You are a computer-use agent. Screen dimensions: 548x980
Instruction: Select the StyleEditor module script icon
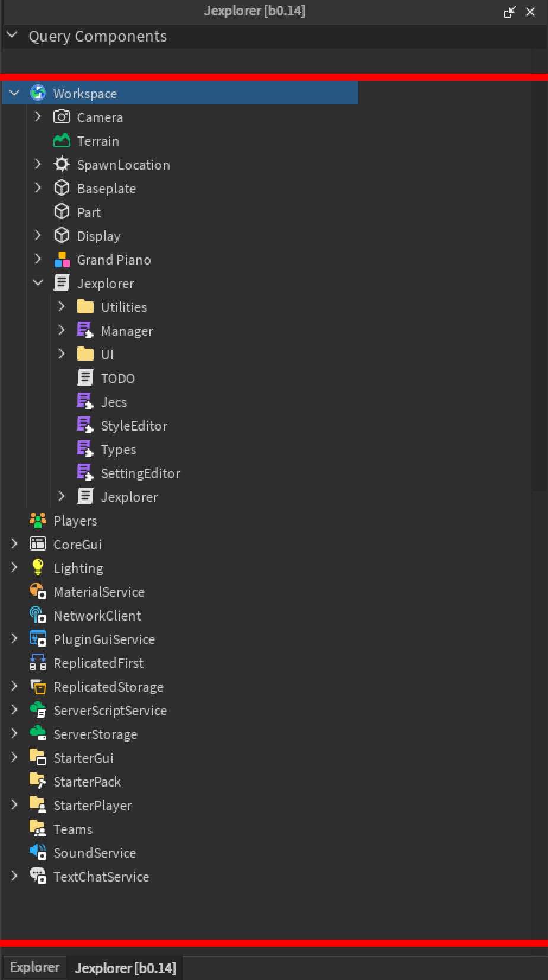[x=85, y=425]
